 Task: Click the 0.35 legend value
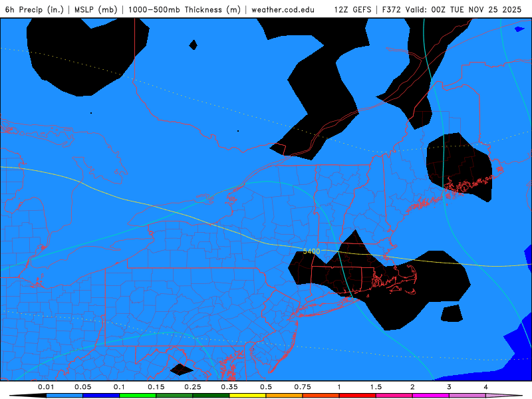point(229,387)
